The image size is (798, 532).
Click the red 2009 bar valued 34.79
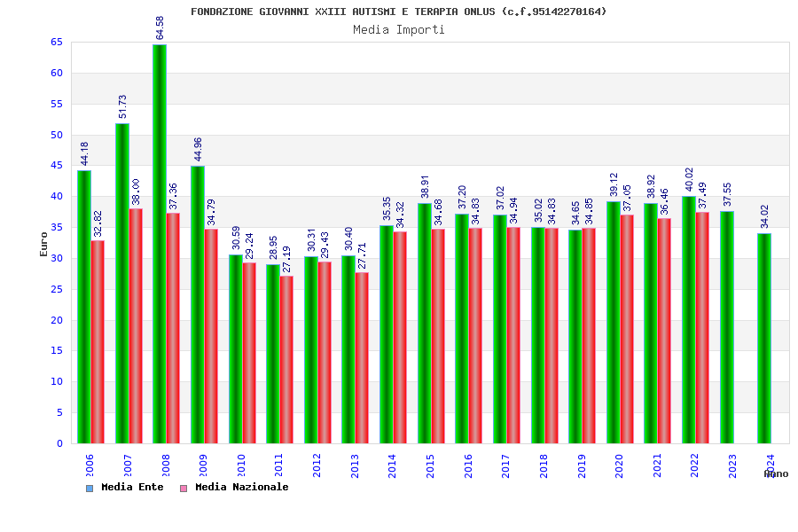click(x=211, y=336)
